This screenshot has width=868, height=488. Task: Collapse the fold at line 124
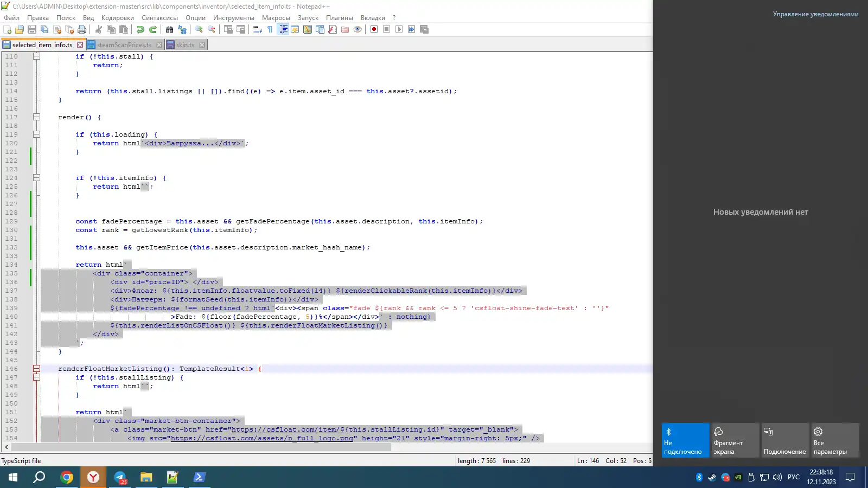(x=36, y=178)
